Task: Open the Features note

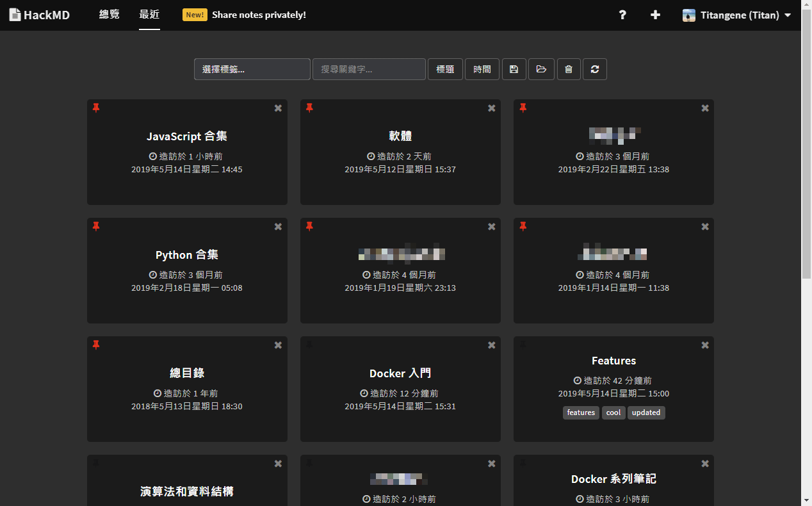Action: click(x=613, y=361)
